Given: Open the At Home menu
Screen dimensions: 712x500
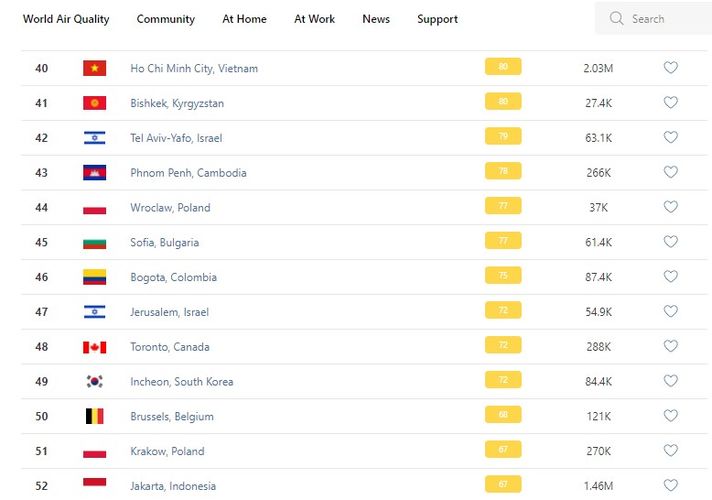Looking at the screenshot, I should tap(245, 19).
